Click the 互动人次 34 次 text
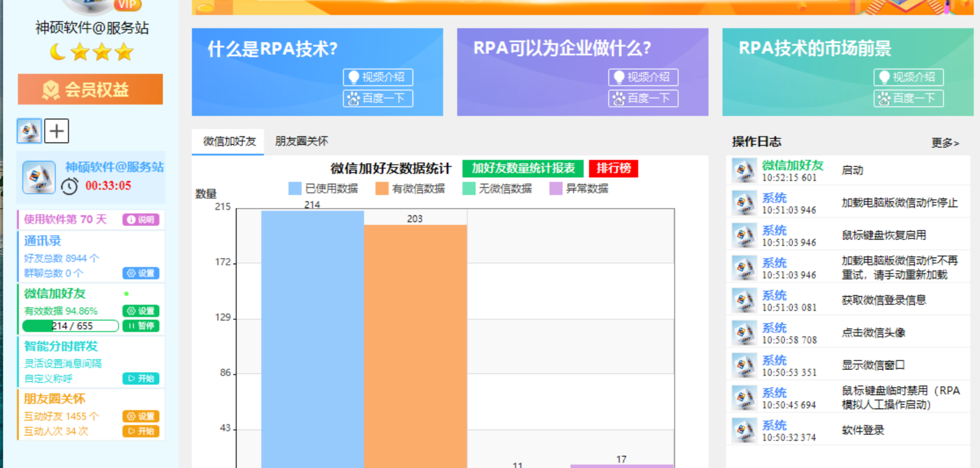The image size is (980, 468). pyautogui.click(x=56, y=431)
